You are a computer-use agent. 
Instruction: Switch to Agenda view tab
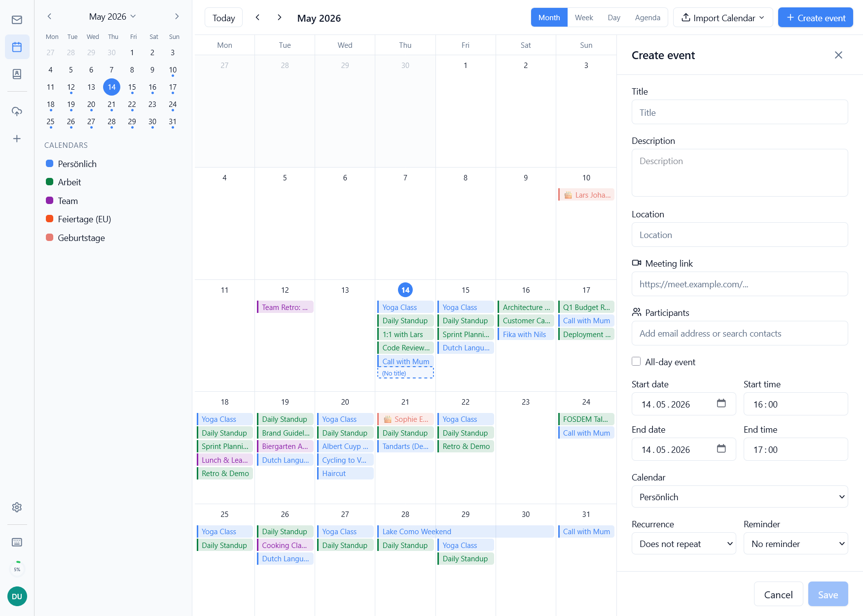tap(647, 18)
